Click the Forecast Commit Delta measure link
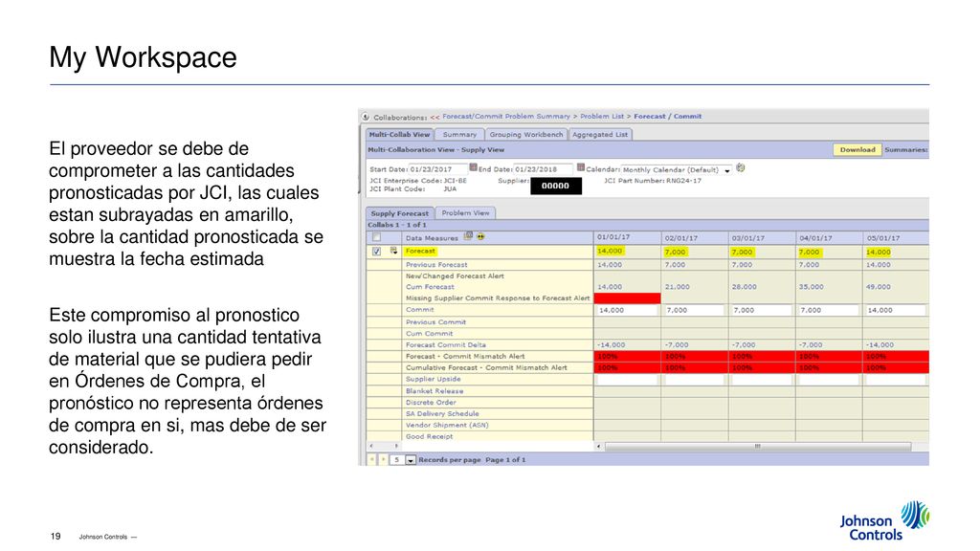Screen dimensions: 980x551 click(x=446, y=344)
